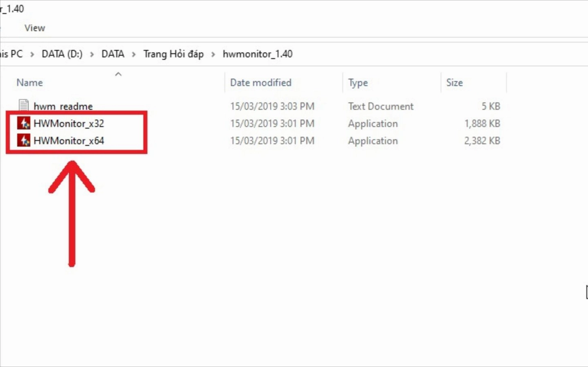The image size is (588, 367).
Task: Select the hwm_readme file name
Action: (63, 106)
